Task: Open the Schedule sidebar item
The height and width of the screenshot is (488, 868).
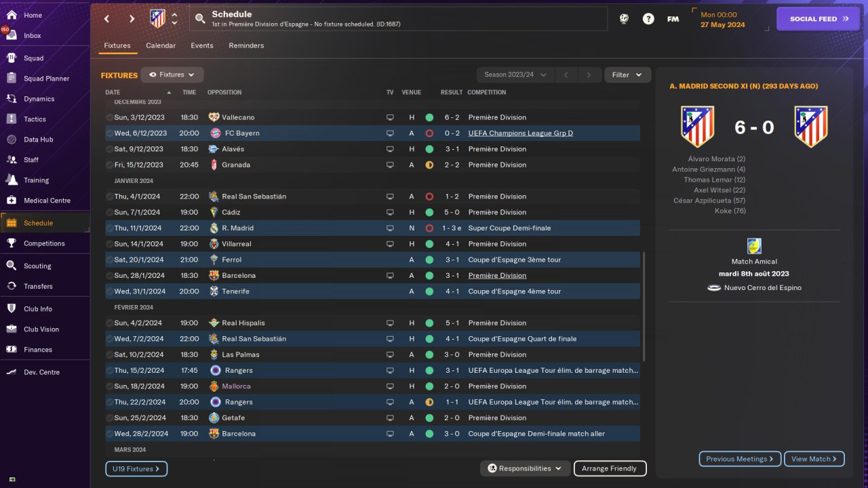Action: 45,223
